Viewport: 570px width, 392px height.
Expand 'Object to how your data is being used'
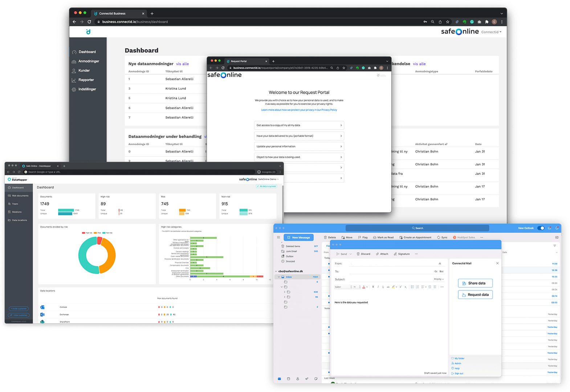pos(299,157)
